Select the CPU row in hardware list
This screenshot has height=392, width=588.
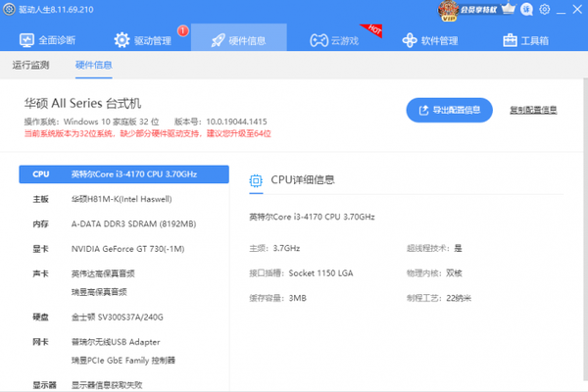[x=122, y=174]
